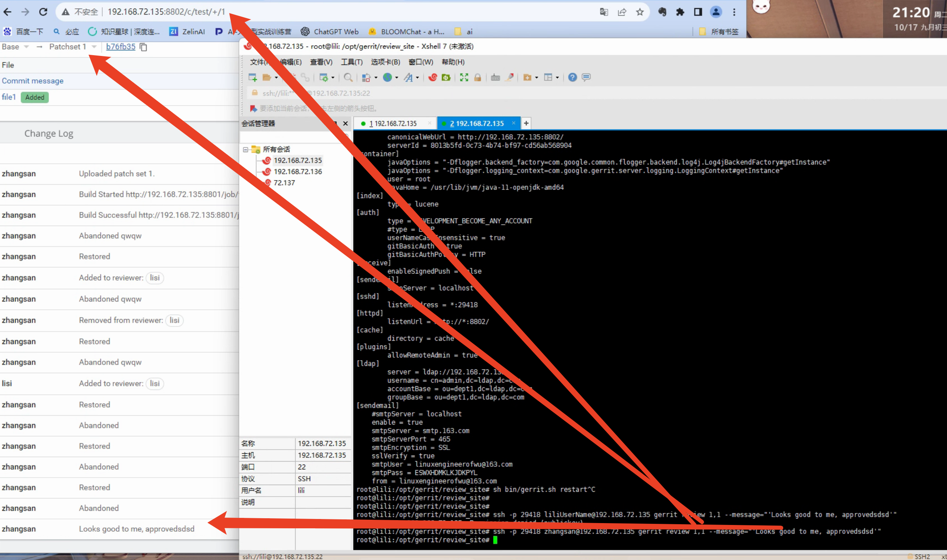Image resolution: width=947 pixels, height=560 pixels.
Task: Click the globe encoding icon in Xshell toolbar
Action: pos(387,77)
